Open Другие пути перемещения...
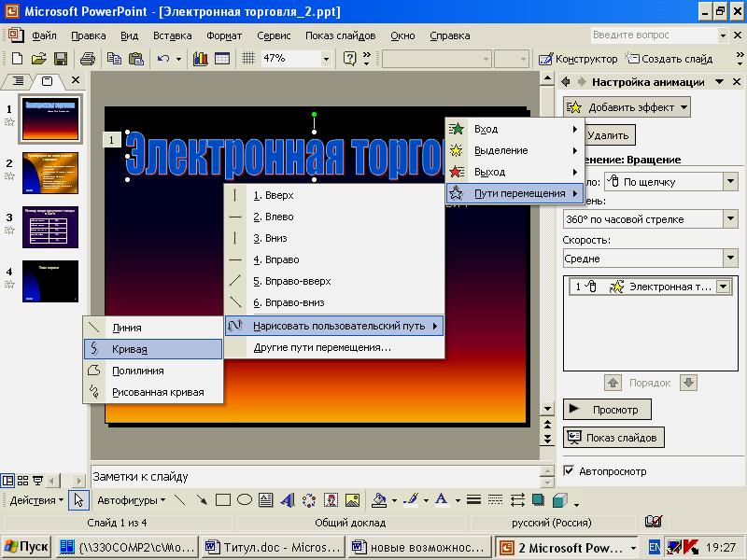Screen dimensions: 747x560 334,347
